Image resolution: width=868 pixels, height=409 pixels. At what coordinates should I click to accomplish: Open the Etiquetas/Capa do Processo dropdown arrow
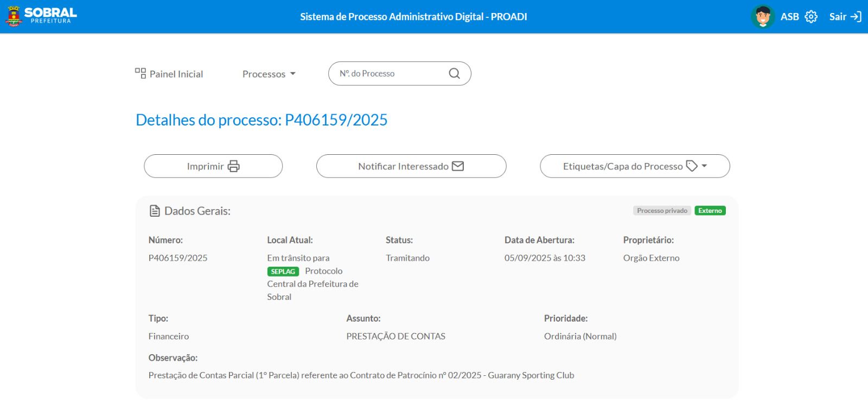[704, 166]
